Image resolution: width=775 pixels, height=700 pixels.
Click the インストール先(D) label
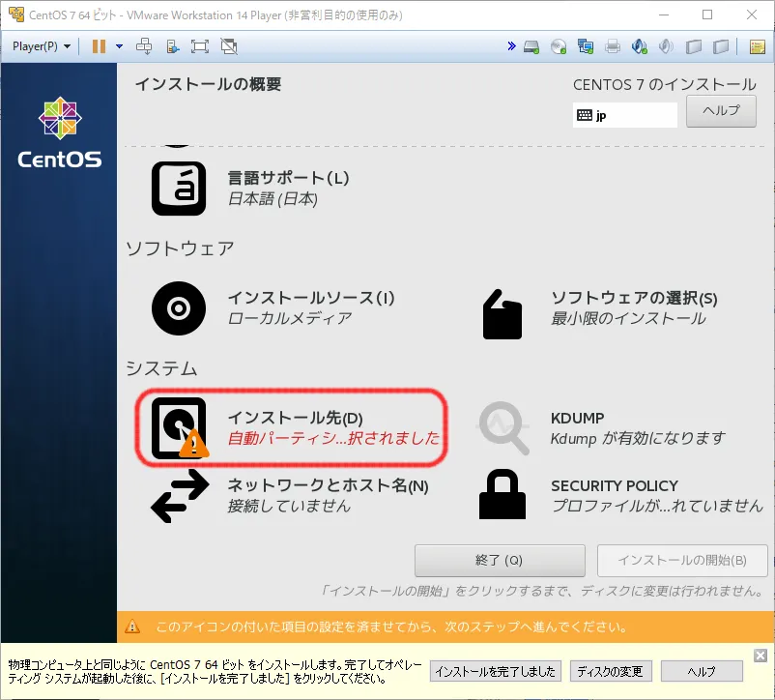pos(295,418)
